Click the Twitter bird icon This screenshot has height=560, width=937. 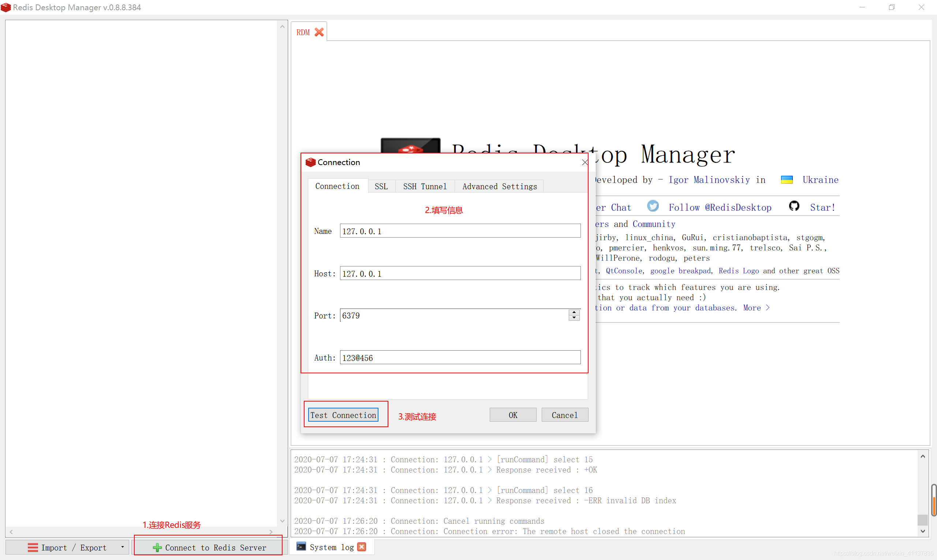pyautogui.click(x=653, y=206)
